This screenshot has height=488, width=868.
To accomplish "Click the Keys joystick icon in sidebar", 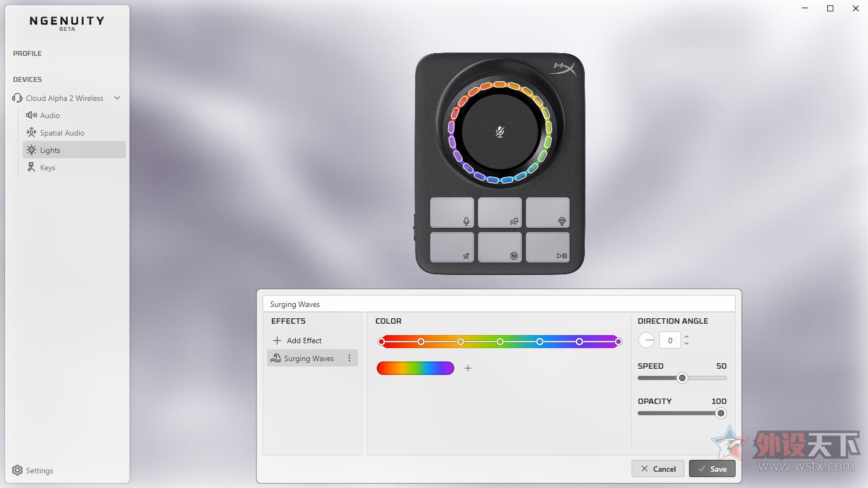I will (31, 168).
